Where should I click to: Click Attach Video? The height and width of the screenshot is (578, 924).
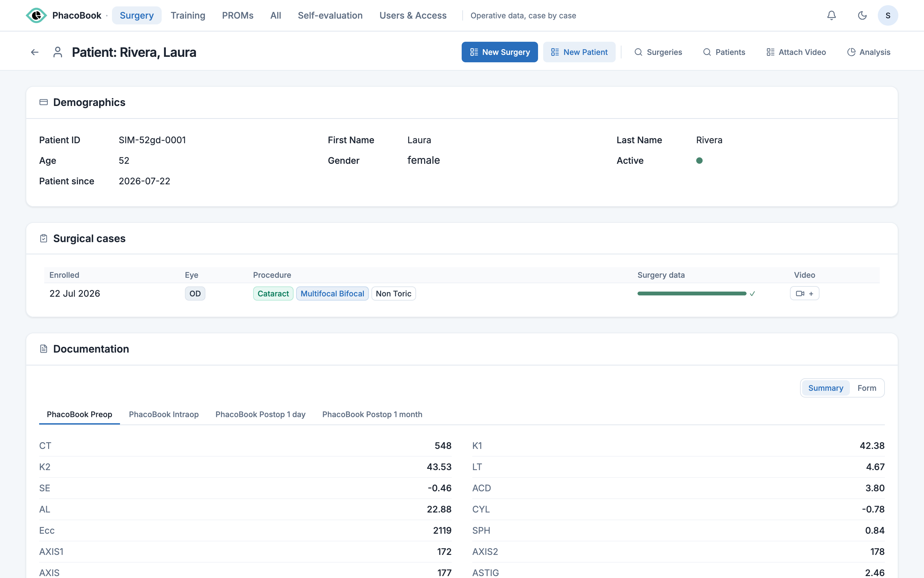[x=796, y=52]
